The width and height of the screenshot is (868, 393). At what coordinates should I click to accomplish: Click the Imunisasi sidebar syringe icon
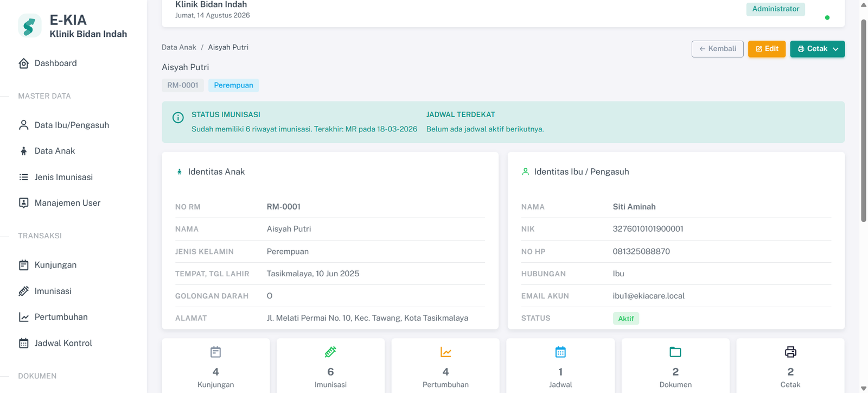click(24, 291)
